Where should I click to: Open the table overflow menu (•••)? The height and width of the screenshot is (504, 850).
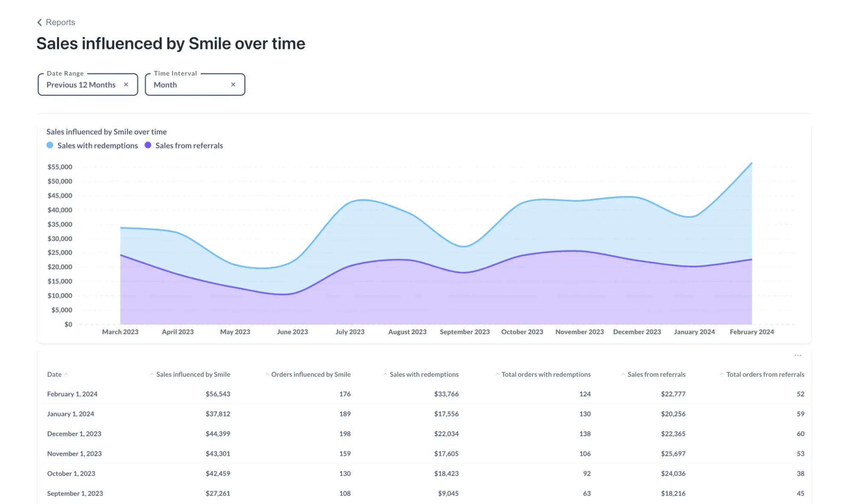point(798,356)
